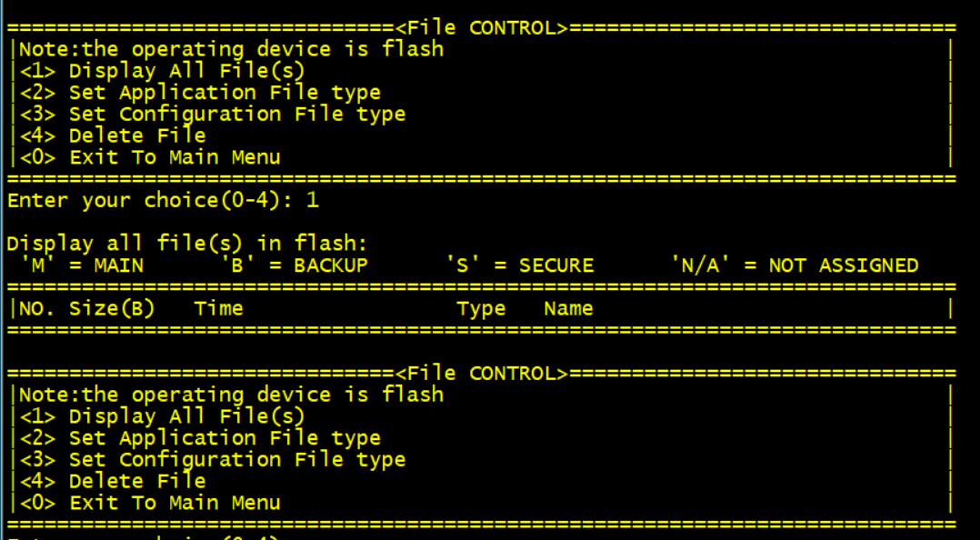The width and height of the screenshot is (980, 540).
Task: Click the Name column header
Action: coord(568,309)
